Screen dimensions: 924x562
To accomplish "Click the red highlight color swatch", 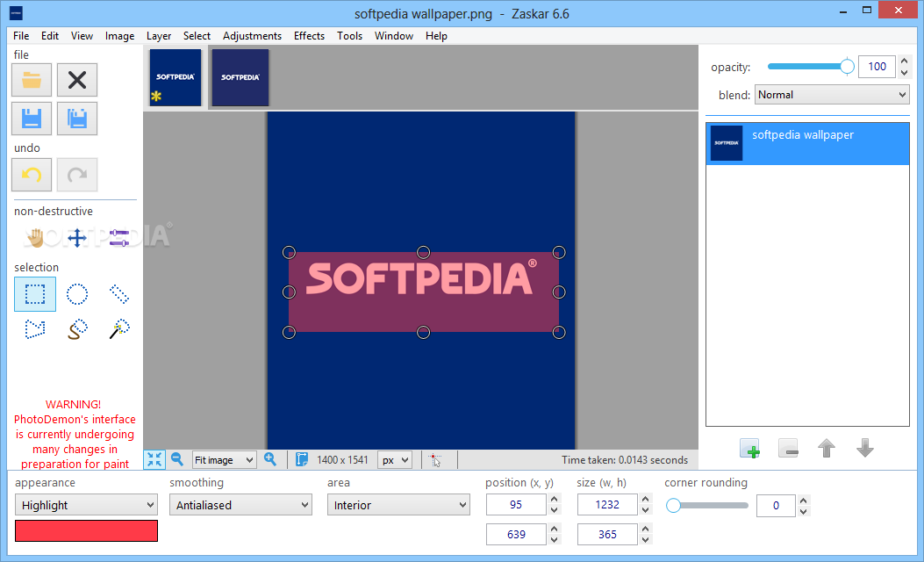I will pyautogui.click(x=86, y=530).
